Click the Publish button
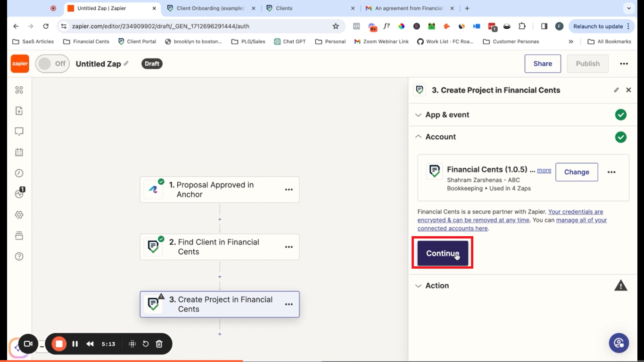The image size is (644, 362). 587,64
